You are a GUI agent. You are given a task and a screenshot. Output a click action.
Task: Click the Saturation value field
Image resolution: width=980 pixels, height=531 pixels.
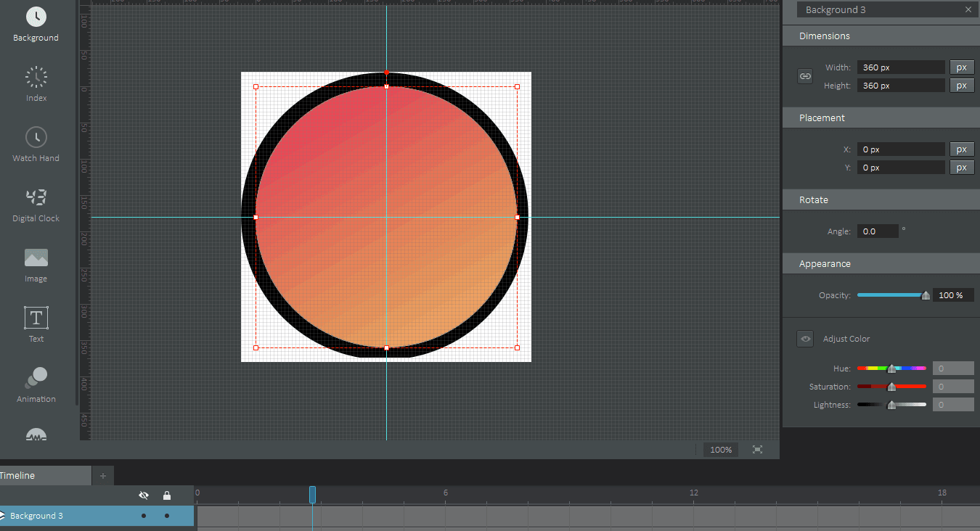[x=953, y=387]
